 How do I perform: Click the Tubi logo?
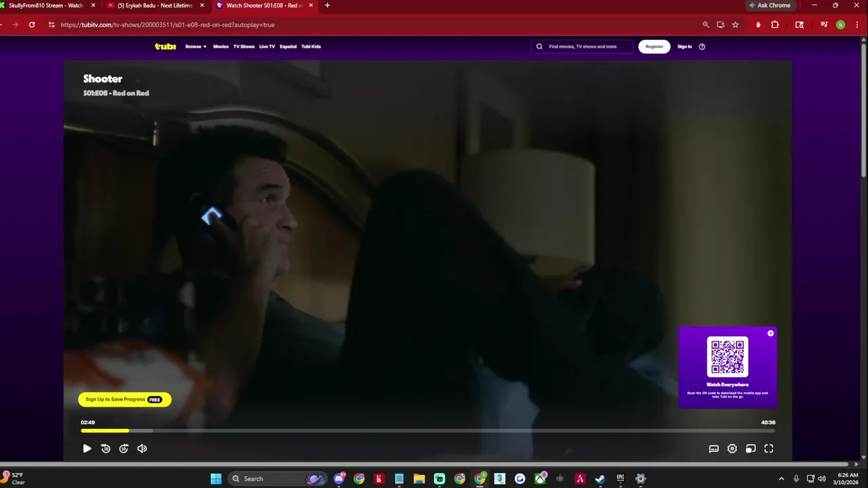(x=165, y=47)
